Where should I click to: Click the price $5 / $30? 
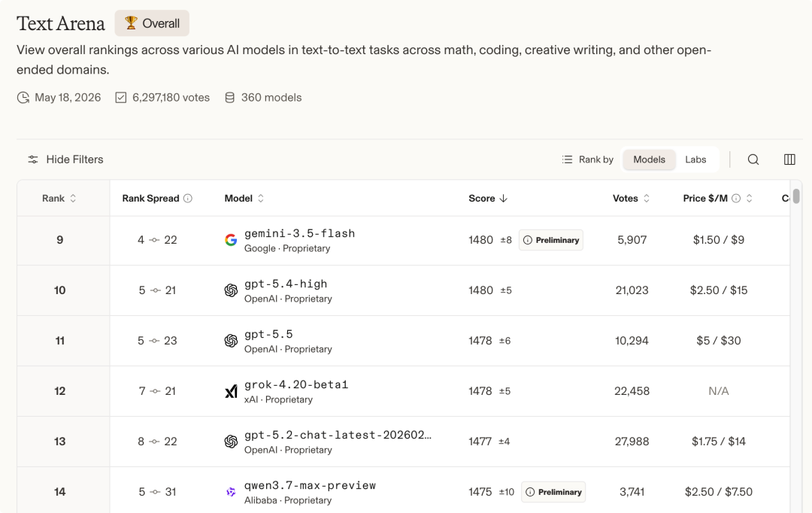click(x=718, y=341)
